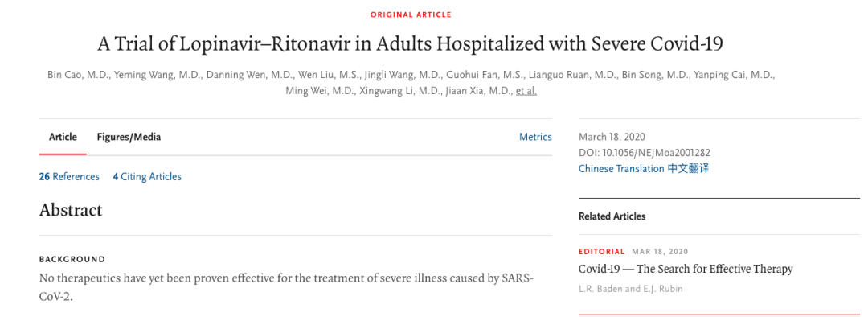Switch to Figures/Media tab

click(129, 137)
